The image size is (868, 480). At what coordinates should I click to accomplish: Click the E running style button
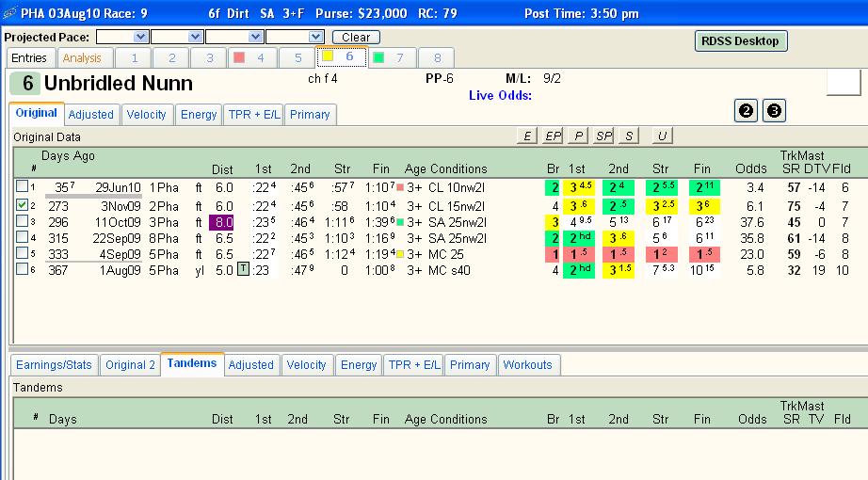(527, 136)
